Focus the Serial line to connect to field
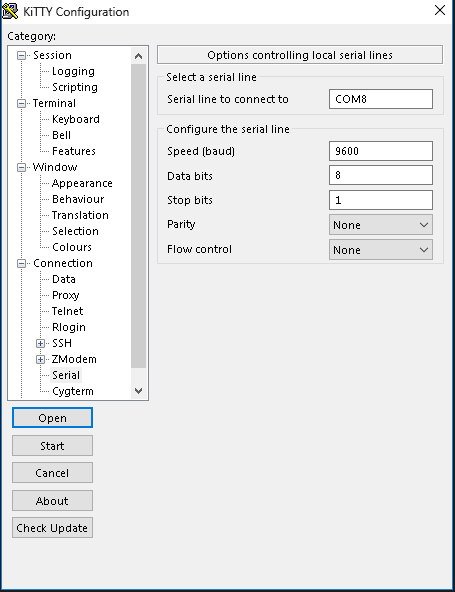This screenshot has width=455, height=592. point(381,99)
